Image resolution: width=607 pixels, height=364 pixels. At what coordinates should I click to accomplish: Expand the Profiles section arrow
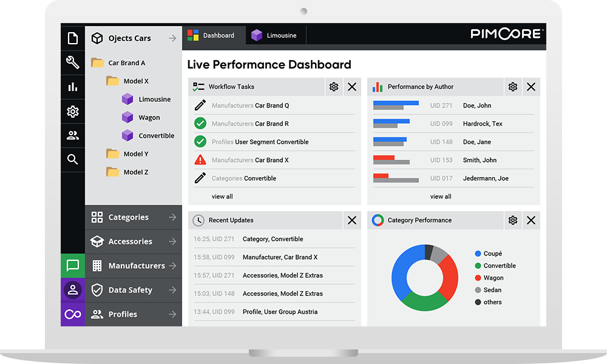(172, 314)
